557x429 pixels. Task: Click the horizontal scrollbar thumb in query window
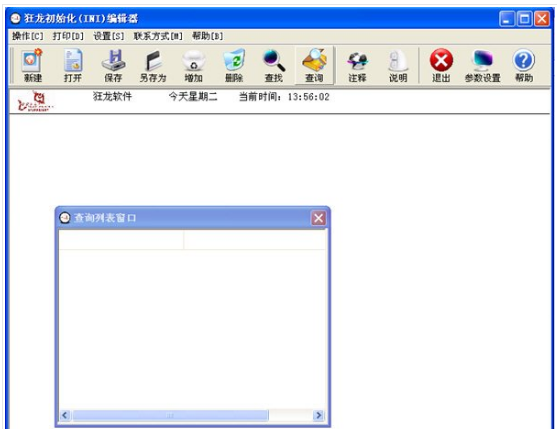coord(171,415)
